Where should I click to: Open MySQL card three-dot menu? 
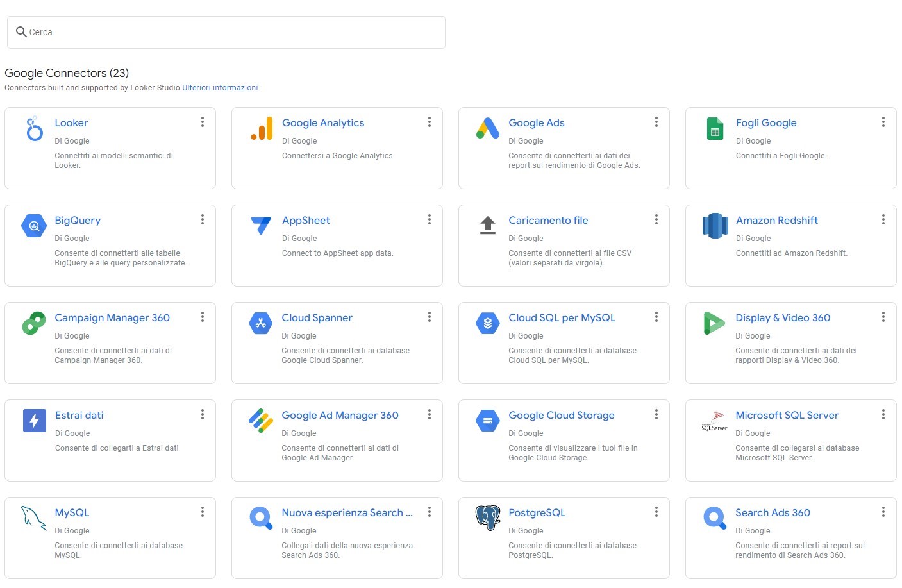tap(203, 512)
